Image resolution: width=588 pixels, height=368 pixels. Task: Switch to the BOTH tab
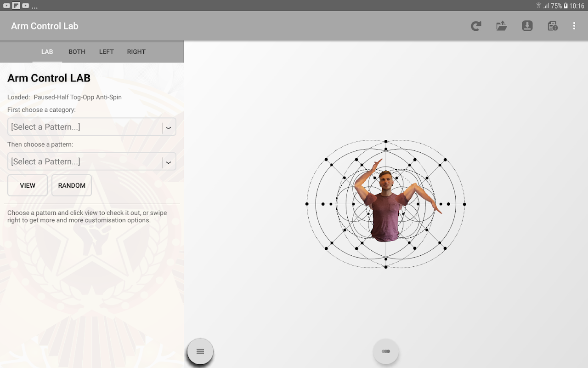[x=77, y=52]
